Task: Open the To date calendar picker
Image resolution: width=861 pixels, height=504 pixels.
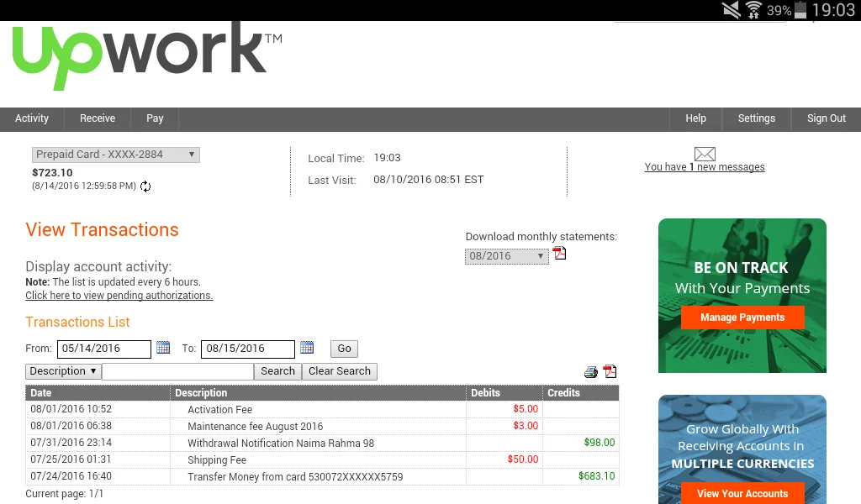Action: (307, 348)
